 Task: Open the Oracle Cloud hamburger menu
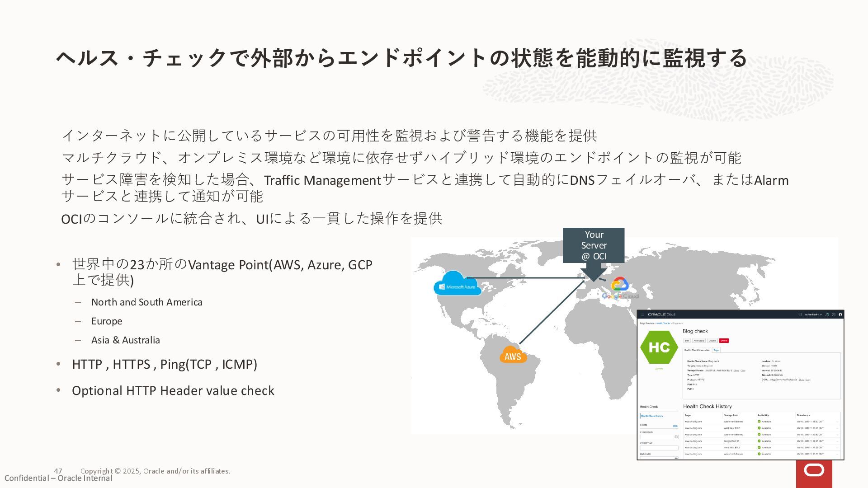(642, 314)
